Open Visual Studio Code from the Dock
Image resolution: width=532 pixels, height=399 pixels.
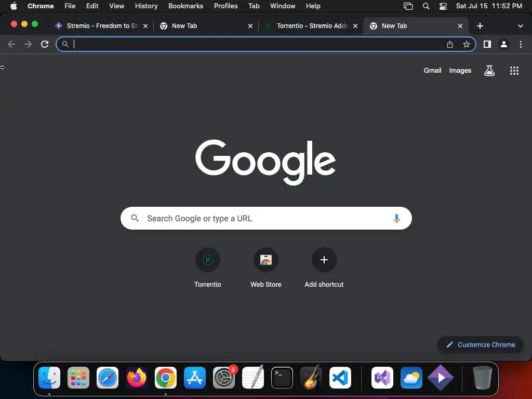click(340, 378)
